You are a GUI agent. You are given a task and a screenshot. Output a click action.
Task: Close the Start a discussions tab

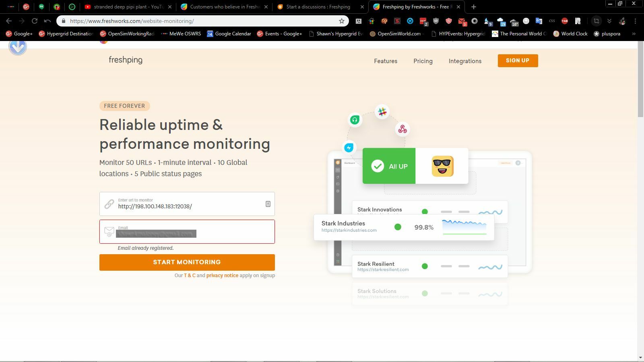(x=362, y=7)
